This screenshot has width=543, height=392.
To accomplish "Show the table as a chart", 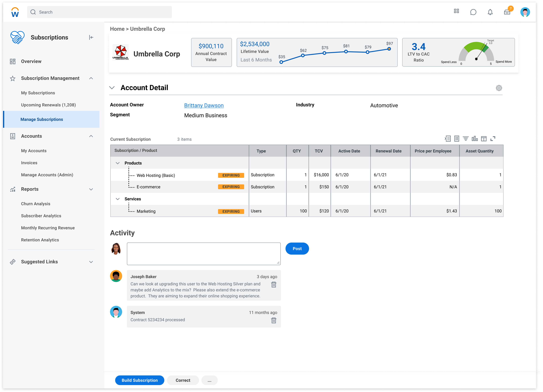I will [x=475, y=139].
